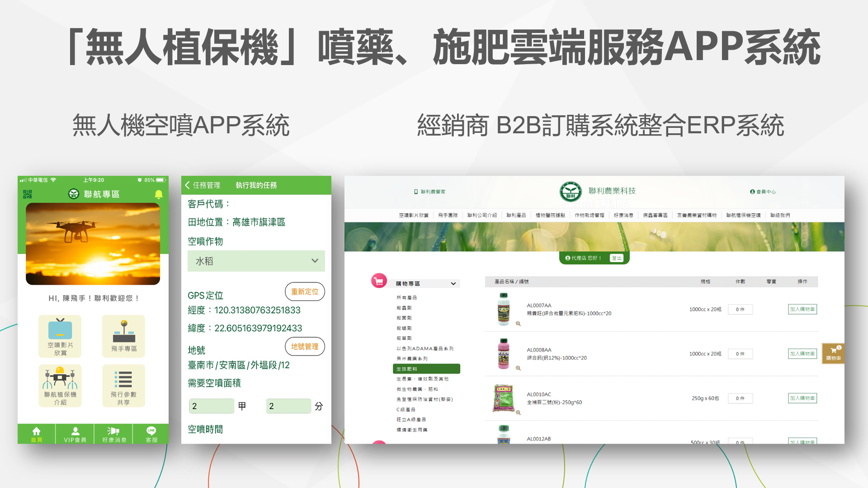Tap the back arrow next to 任務管理

(x=187, y=185)
